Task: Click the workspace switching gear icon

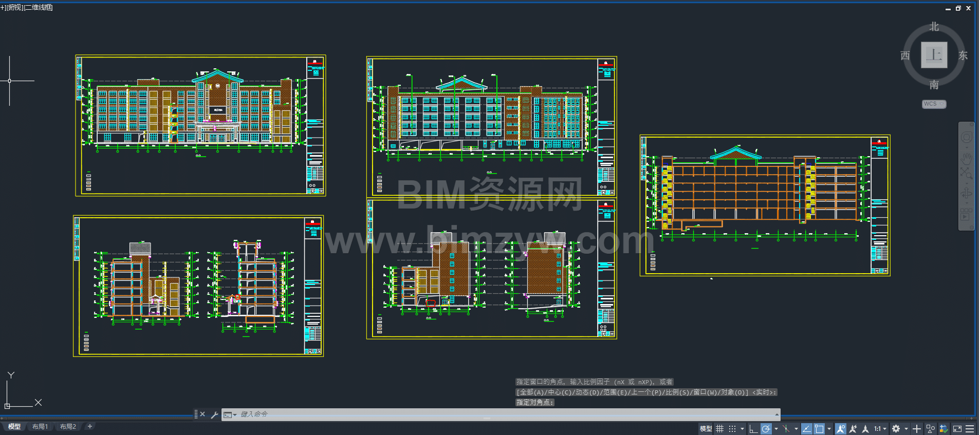Action: 896,429
